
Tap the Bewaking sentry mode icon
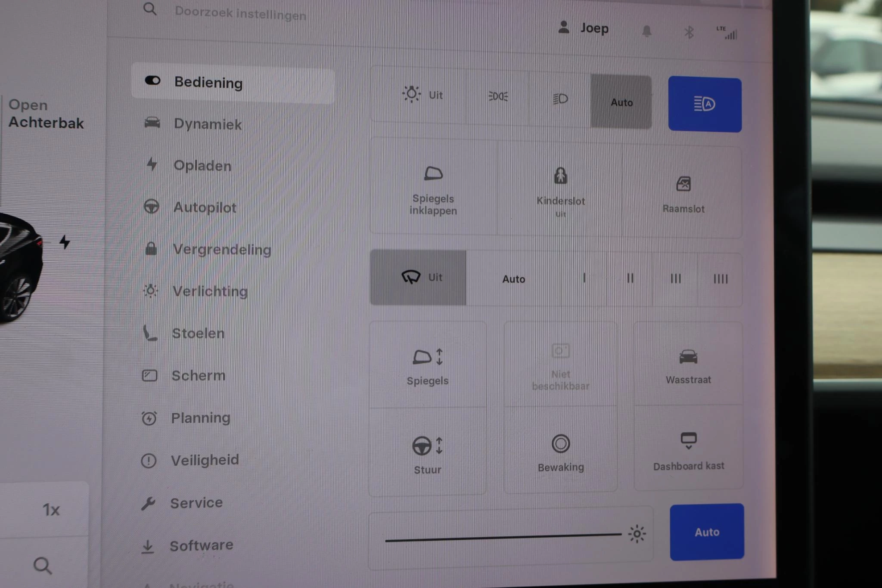[x=560, y=444]
